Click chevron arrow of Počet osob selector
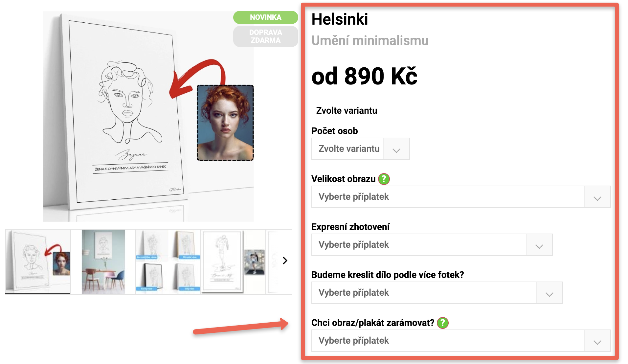 pyautogui.click(x=396, y=150)
